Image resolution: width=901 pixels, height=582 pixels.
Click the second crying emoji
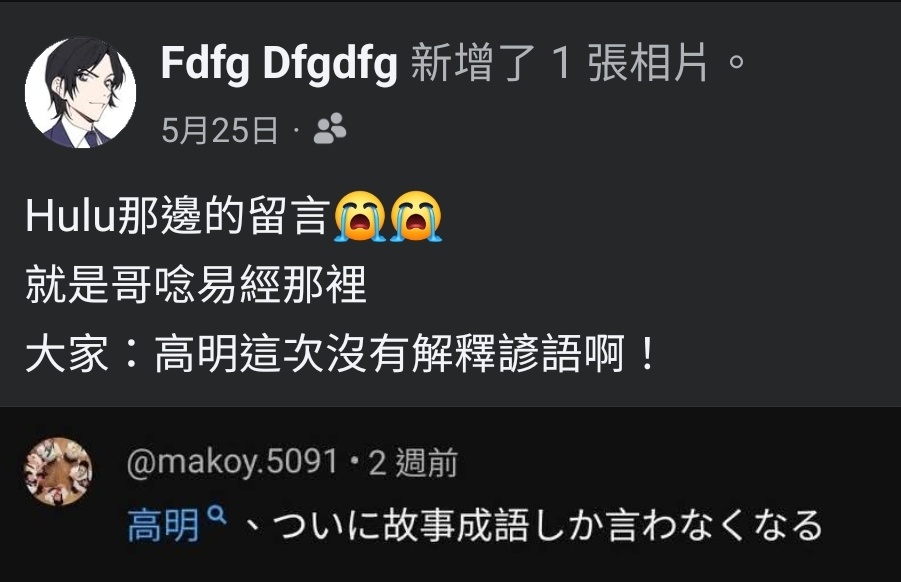[416, 217]
